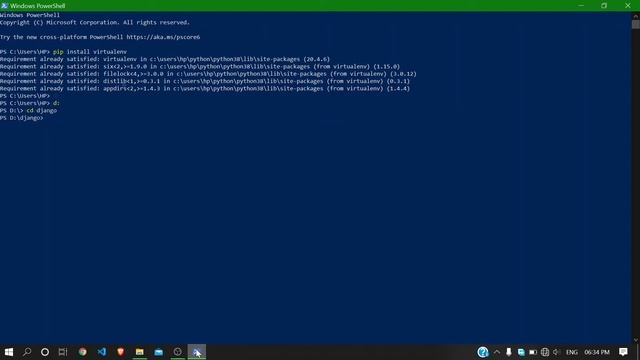Click the 'pip install virtualenv' command text
The height and width of the screenshot is (360, 640).
pyautogui.click(x=90, y=52)
